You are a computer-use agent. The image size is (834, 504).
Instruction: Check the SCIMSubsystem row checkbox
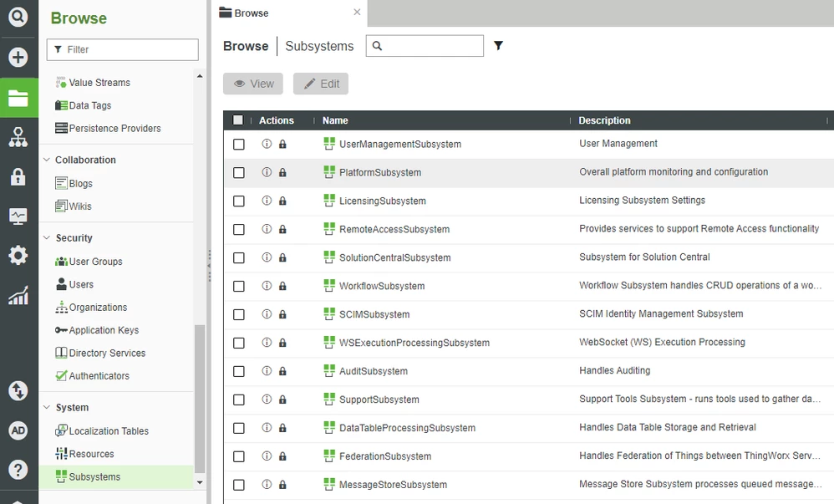pyautogui.click(x=239, y=314)
